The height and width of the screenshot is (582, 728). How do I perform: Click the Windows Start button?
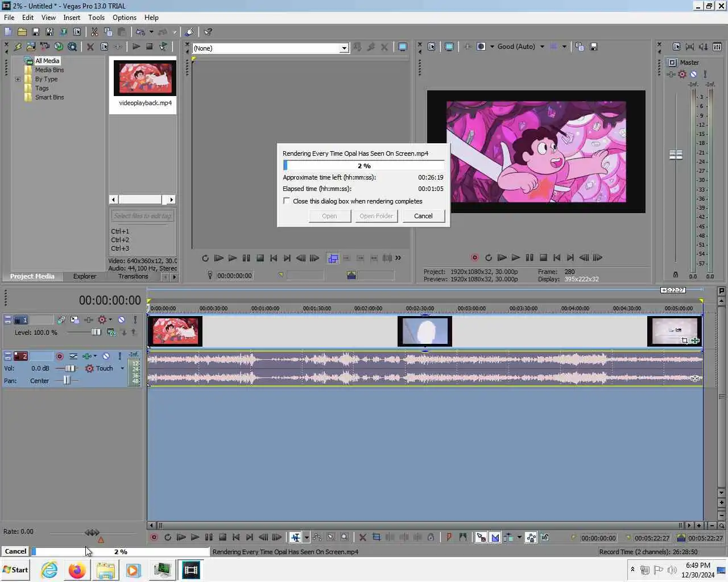15,570
